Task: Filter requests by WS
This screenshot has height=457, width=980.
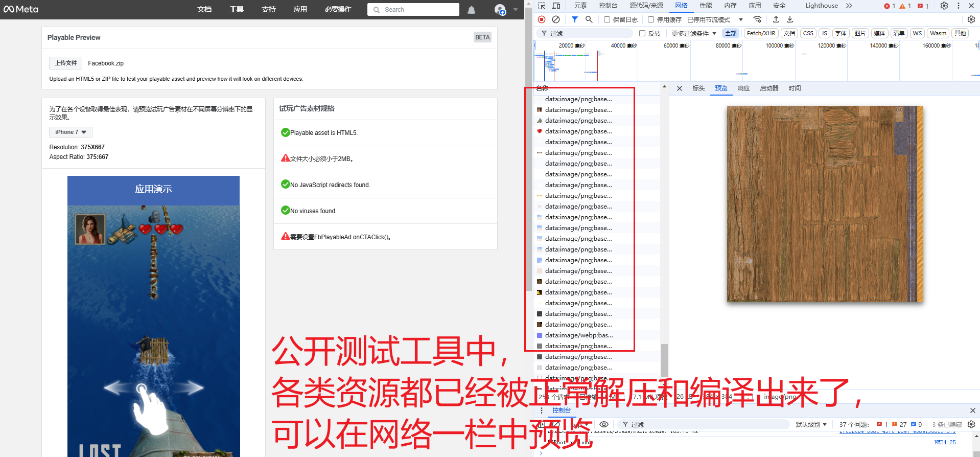Action: point(917,33)
